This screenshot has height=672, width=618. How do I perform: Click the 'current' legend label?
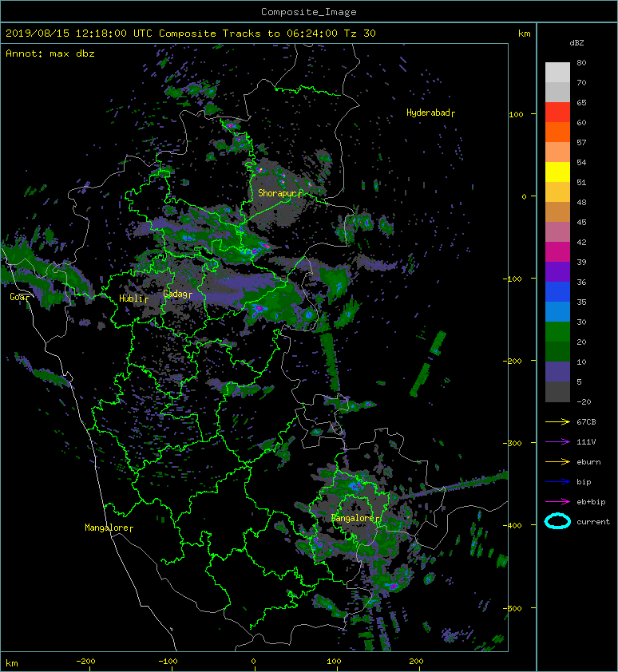[x=593, y=522]
